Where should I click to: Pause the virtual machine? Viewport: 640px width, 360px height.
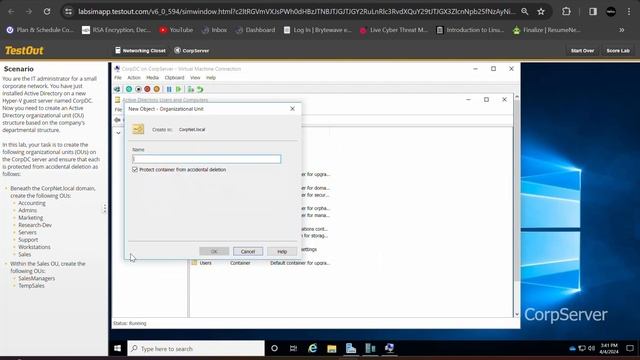click(x=169, y=89)
